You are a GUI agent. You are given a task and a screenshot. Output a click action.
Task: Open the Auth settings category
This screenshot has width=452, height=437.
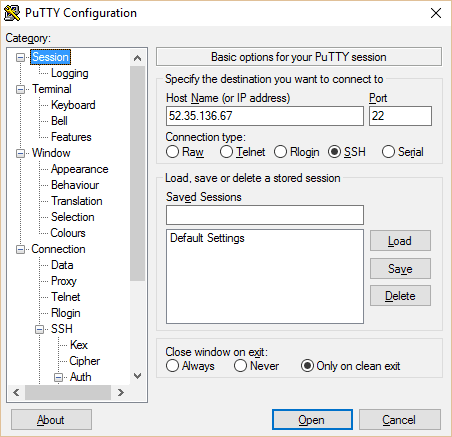(x=80, y=377)
